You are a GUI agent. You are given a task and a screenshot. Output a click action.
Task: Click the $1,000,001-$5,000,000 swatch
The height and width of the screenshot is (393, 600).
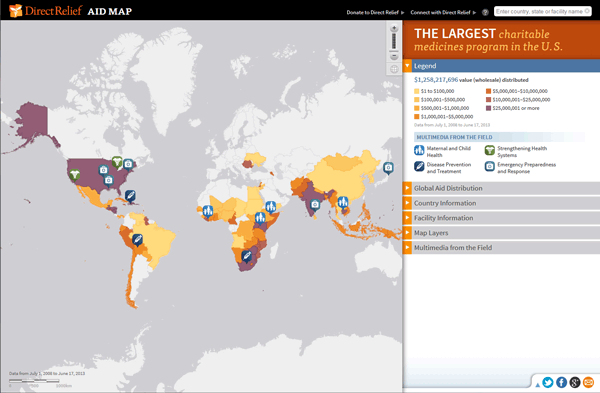[417, 117]
